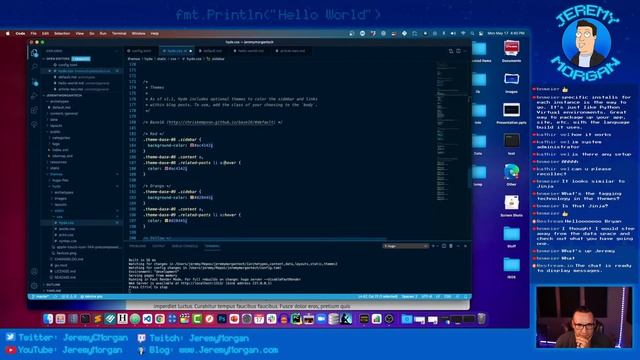The image size is (640, 360).
Task: Open Source Control view in activity bar
Action: (x=34, y=82)
